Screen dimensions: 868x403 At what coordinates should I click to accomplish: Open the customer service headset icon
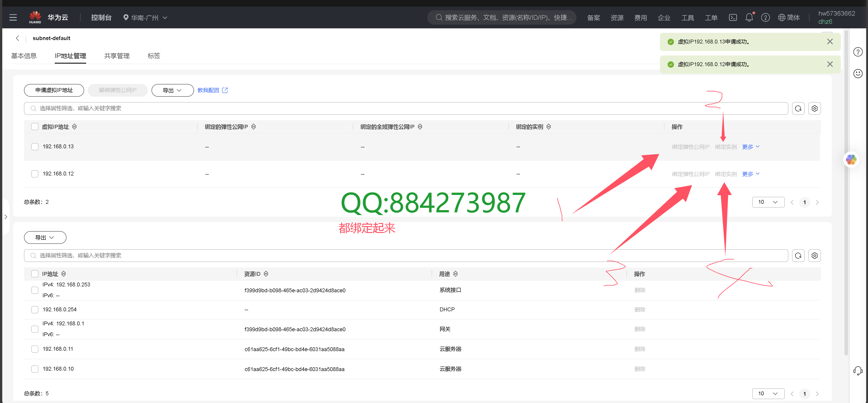tap(858, 371)
